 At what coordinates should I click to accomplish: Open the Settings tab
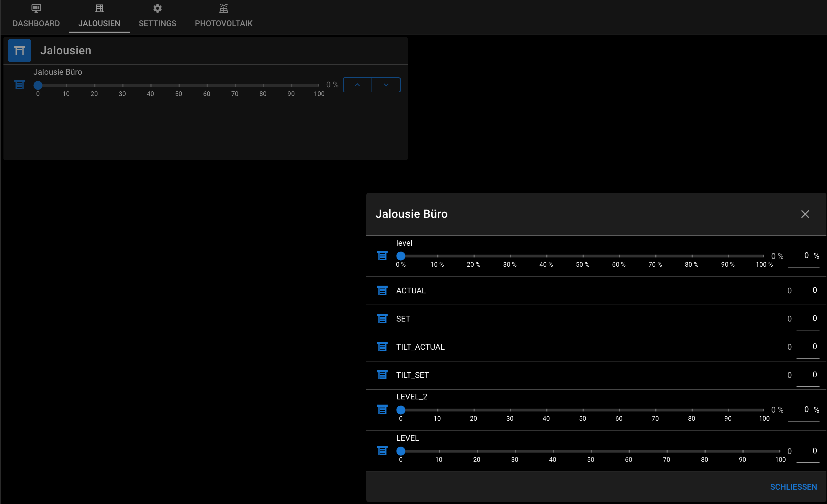click(x=157, y=16)
